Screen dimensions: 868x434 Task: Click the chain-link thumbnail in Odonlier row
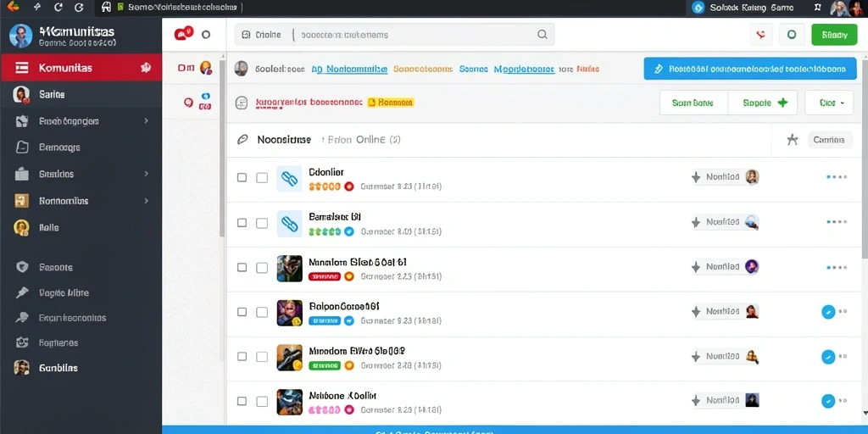(x=289, y=178)
